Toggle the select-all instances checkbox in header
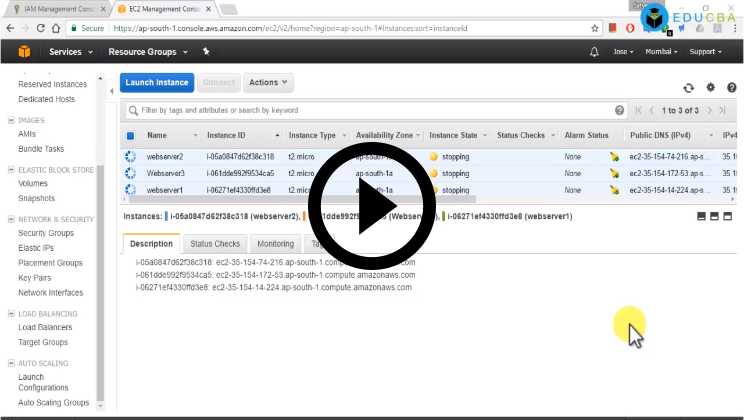The width and height of the screenshot is (744, 420). 130,136
